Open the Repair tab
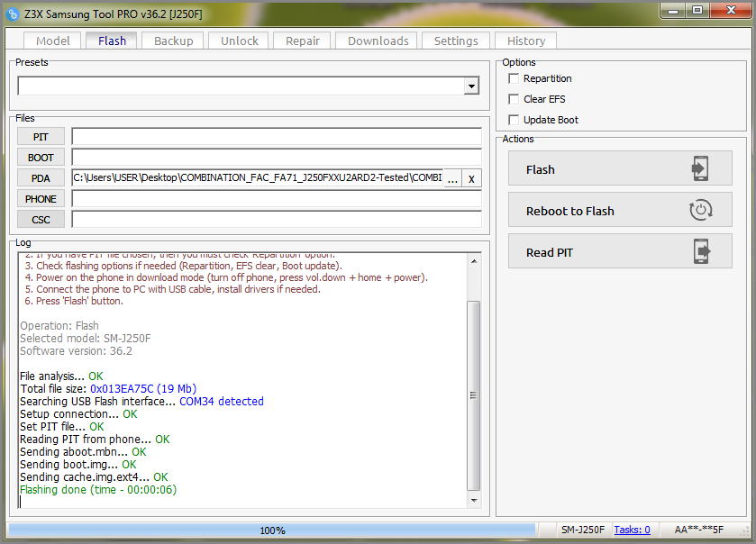This screenshot has width=756, height=544. [x=302, y=41]
